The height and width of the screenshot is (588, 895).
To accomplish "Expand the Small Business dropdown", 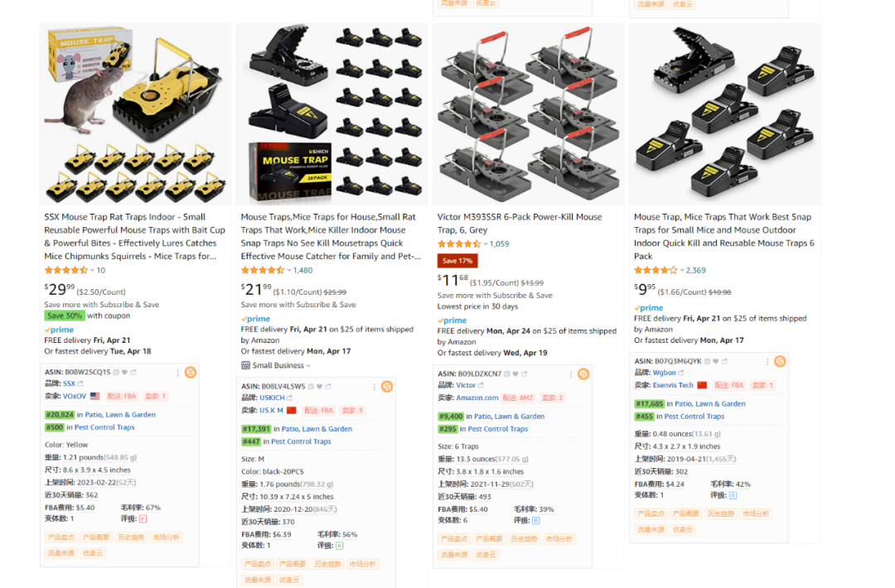I will pyautogui.click(x=276, y=365).
